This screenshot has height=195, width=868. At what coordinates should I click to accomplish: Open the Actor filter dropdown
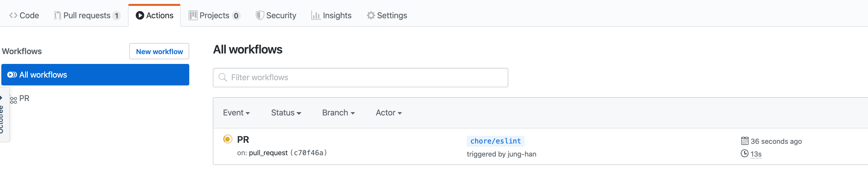(x=389, y=113)
